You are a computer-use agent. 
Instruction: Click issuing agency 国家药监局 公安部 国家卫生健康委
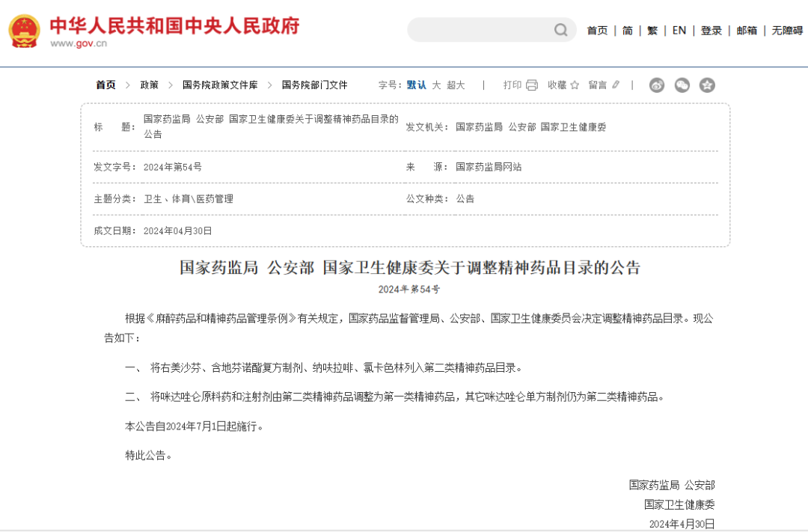530,127
